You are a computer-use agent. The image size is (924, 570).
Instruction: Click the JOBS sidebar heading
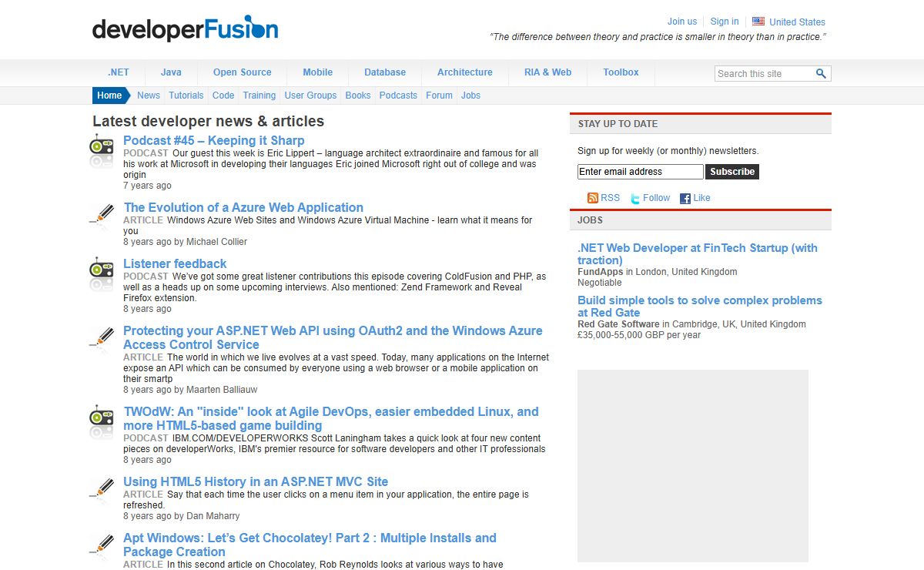tap(591, 220)
